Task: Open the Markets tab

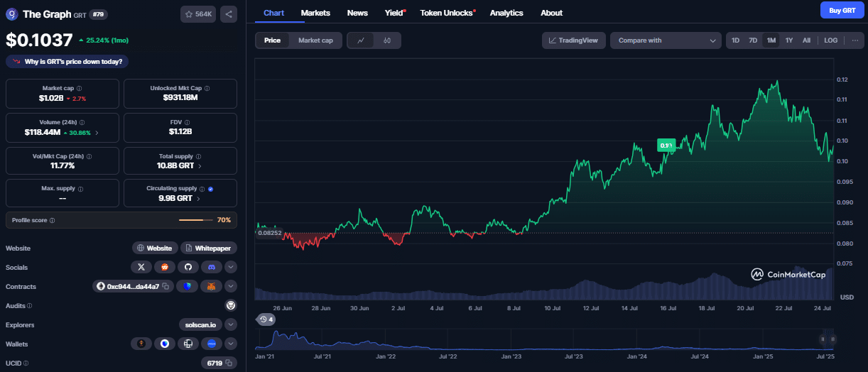Action: 315,13
